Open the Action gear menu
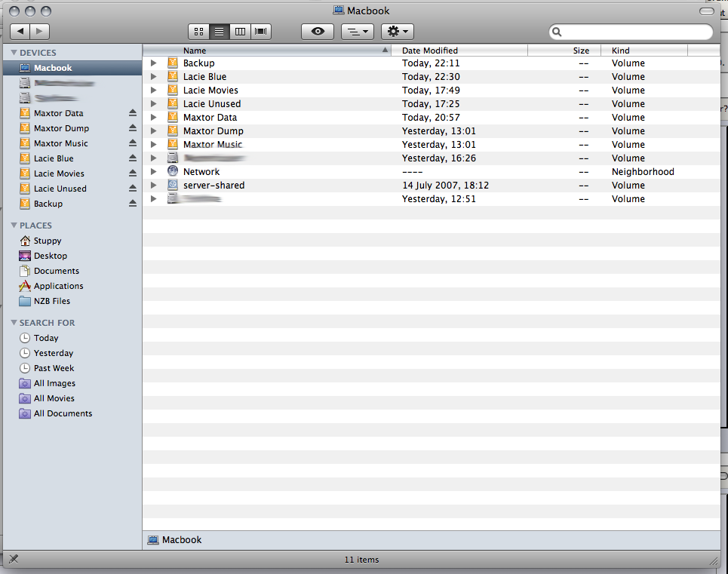 [x=398, y=31]
